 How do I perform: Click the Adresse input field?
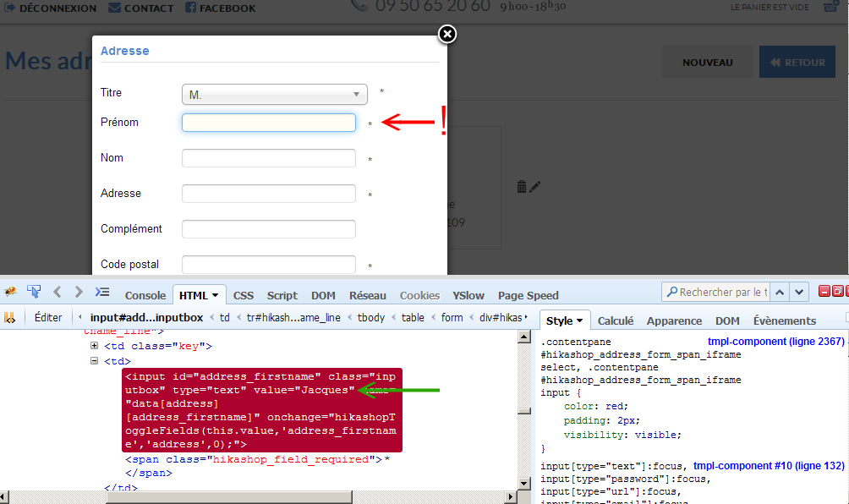point(269,194)
